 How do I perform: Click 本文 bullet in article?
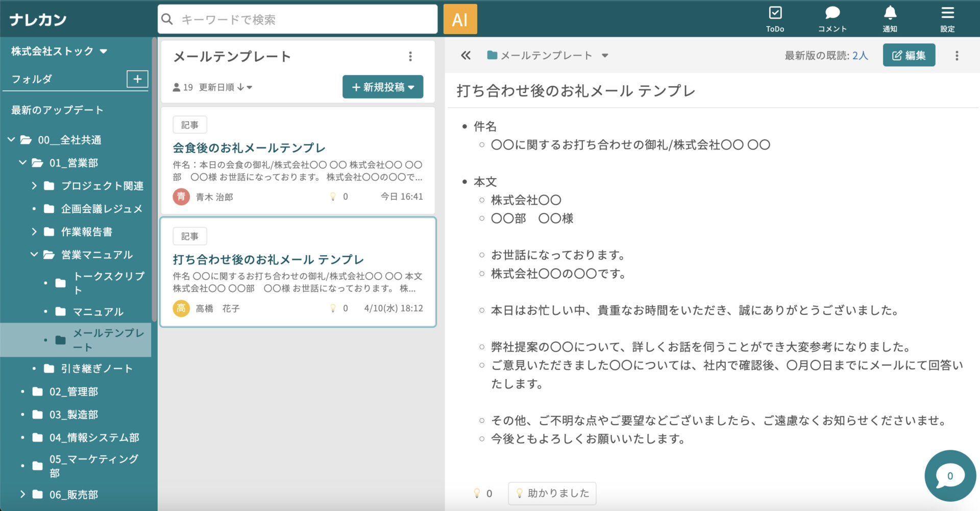[x=485, y=182]
